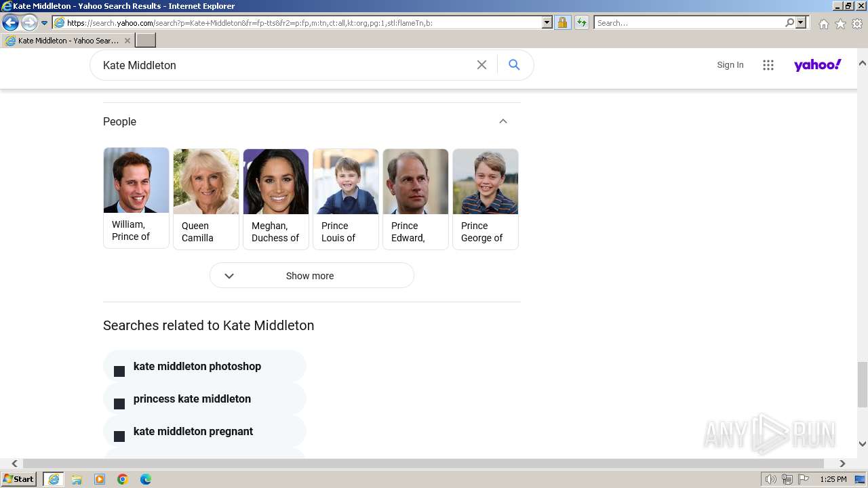This screenshot has width=868, height=488.
Task: Click the IE Home icon
Action: pos(823,24)
